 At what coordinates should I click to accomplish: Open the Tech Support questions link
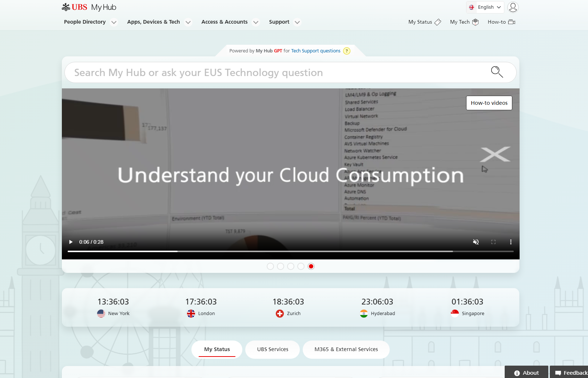[x=315, y=51]
